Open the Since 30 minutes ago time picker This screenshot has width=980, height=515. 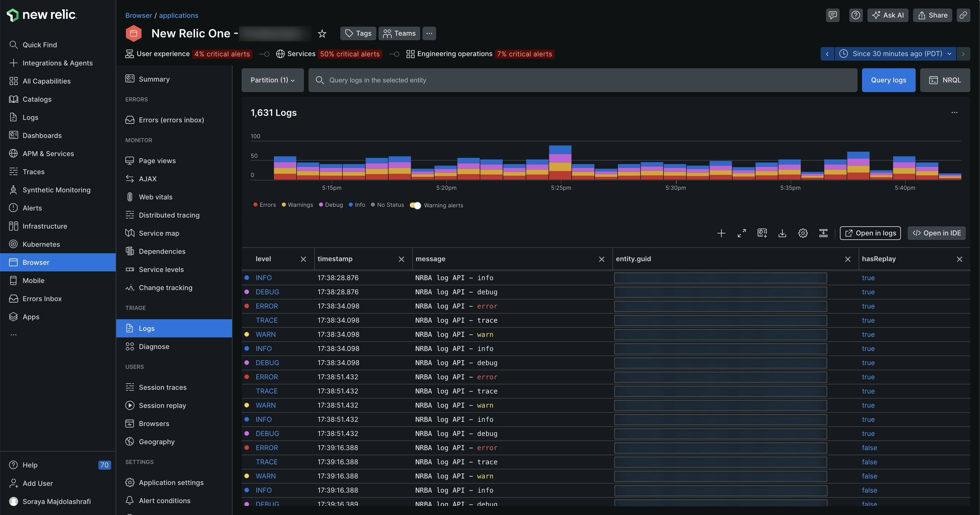click(x=897, y=54)
